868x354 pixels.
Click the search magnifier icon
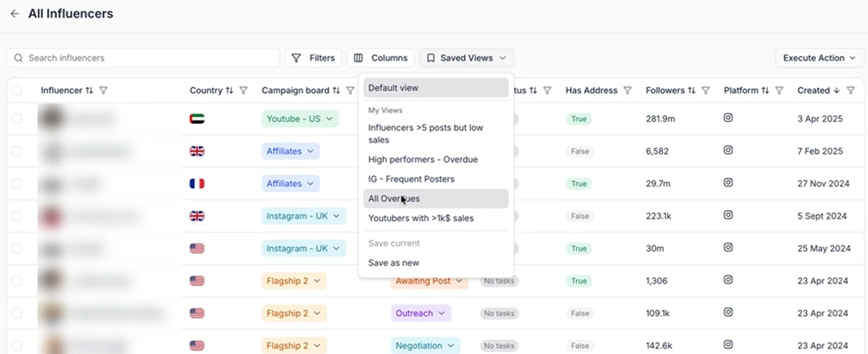pos(19,58)
